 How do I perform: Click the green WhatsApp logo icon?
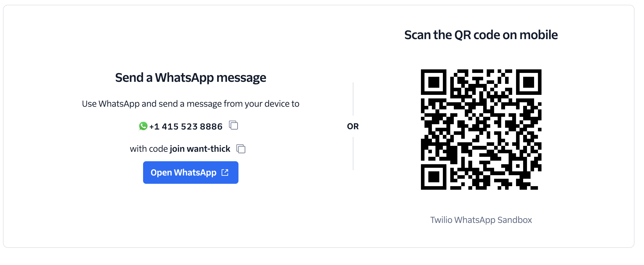pyautogui.click(x=143, y=126)
